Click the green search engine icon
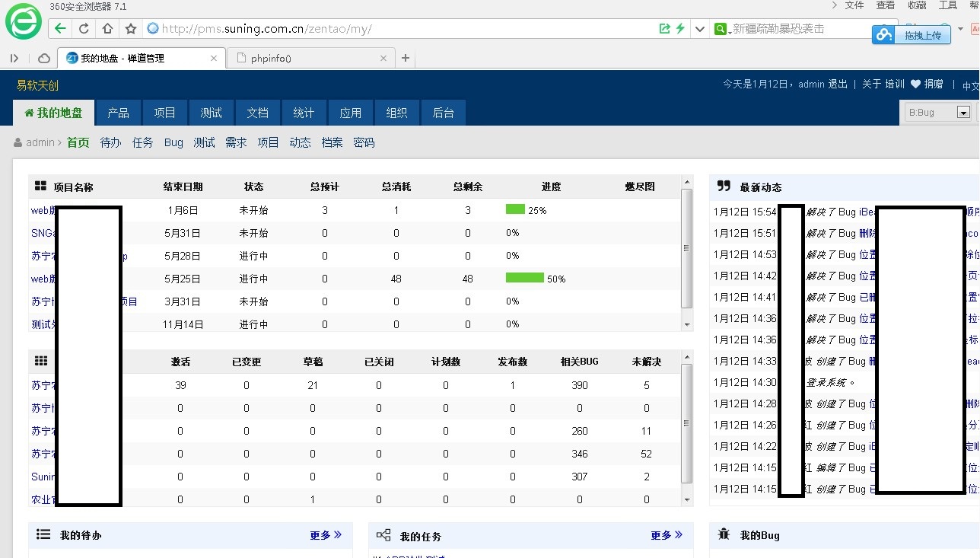This screenshot has height=558, width=980. click(721, 29)
